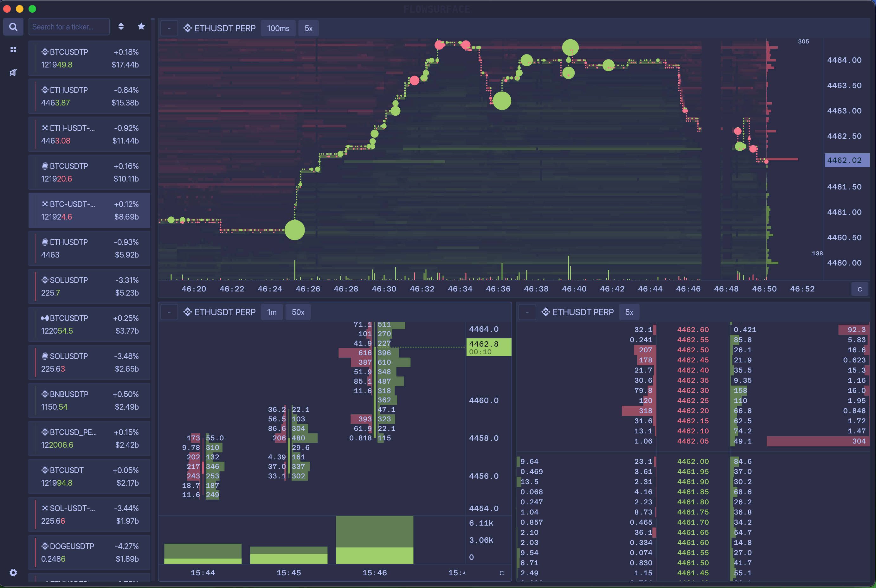This screenshot has height=588, width=876.
Task: Open 100ms timeframe selector in heatmap
Action: tap(278, 28)
